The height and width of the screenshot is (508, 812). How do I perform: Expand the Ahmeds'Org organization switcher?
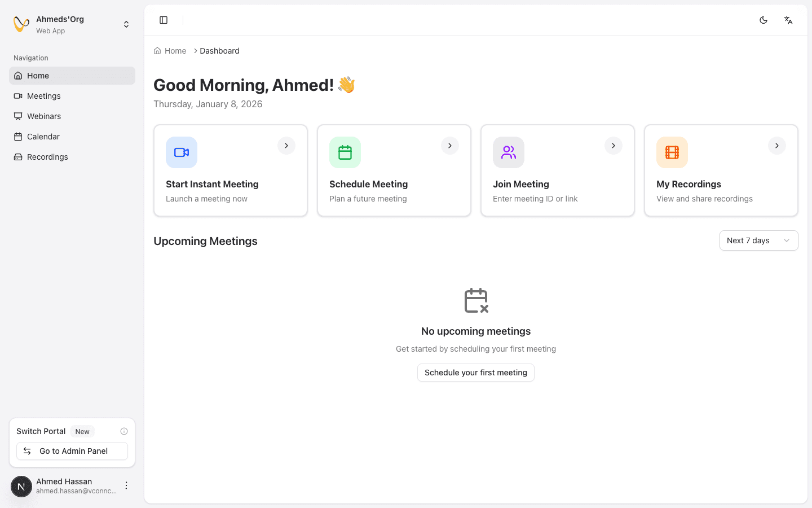pos(126,24)
